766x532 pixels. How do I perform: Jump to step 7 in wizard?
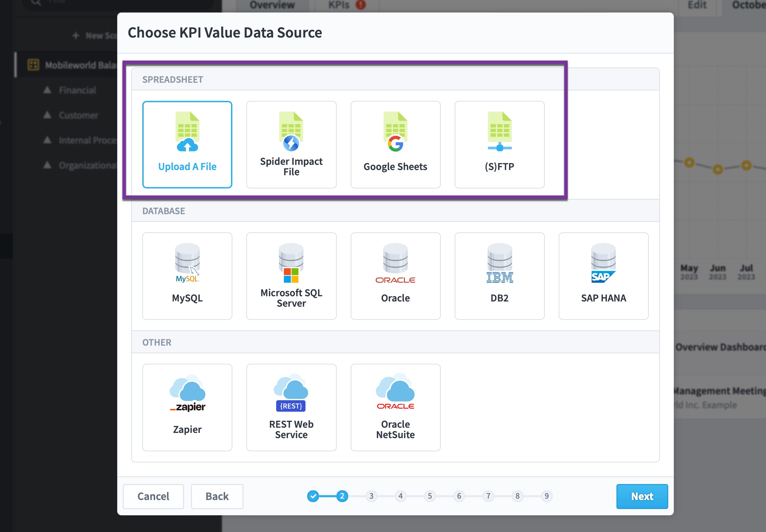coord(488,496)
